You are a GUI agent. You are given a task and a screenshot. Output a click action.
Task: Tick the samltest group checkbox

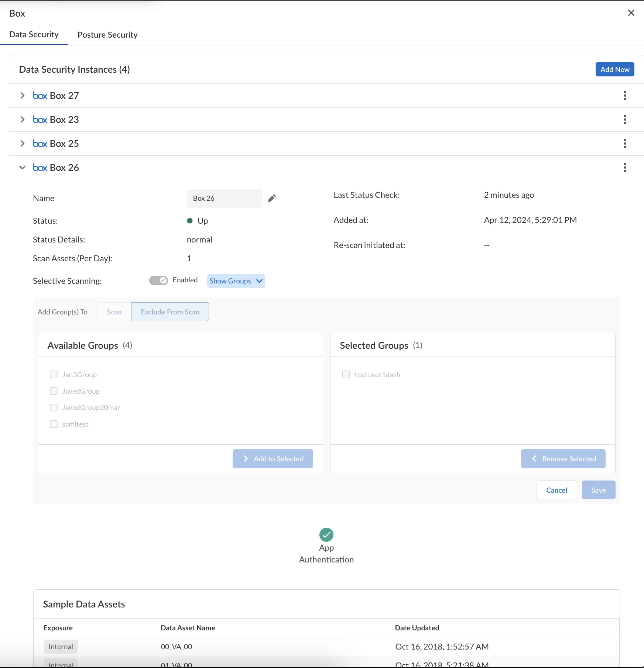54,424
